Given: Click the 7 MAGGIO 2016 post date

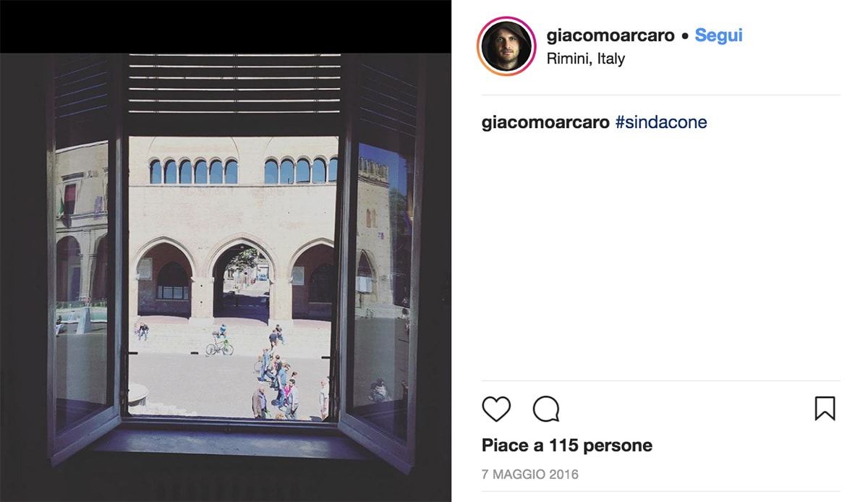Looking at the screenshot, I should pyautogui.click(x=530, y=475).
